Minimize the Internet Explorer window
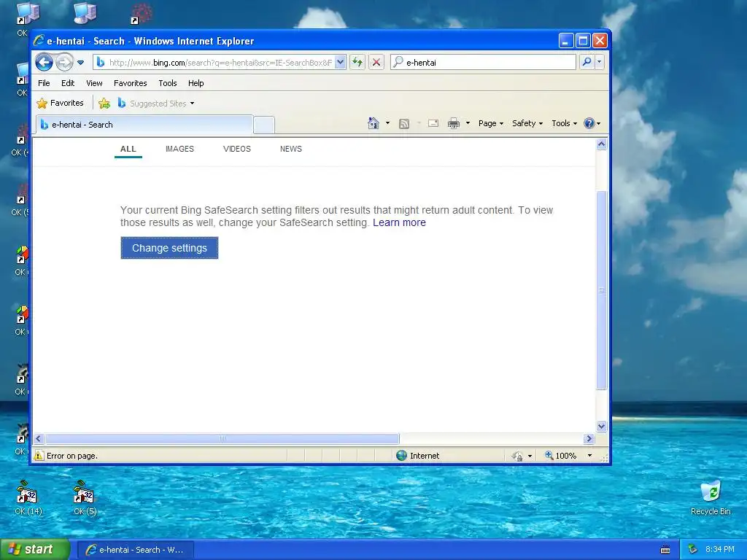This screenshot has width=747, height=560. tap(565, 41)
